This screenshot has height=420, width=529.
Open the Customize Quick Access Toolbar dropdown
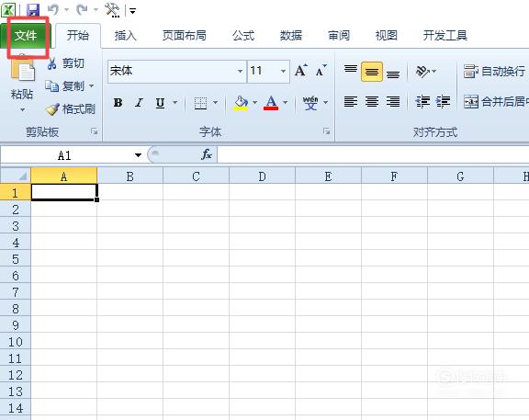pyautogui.click(x=132, y=11)
